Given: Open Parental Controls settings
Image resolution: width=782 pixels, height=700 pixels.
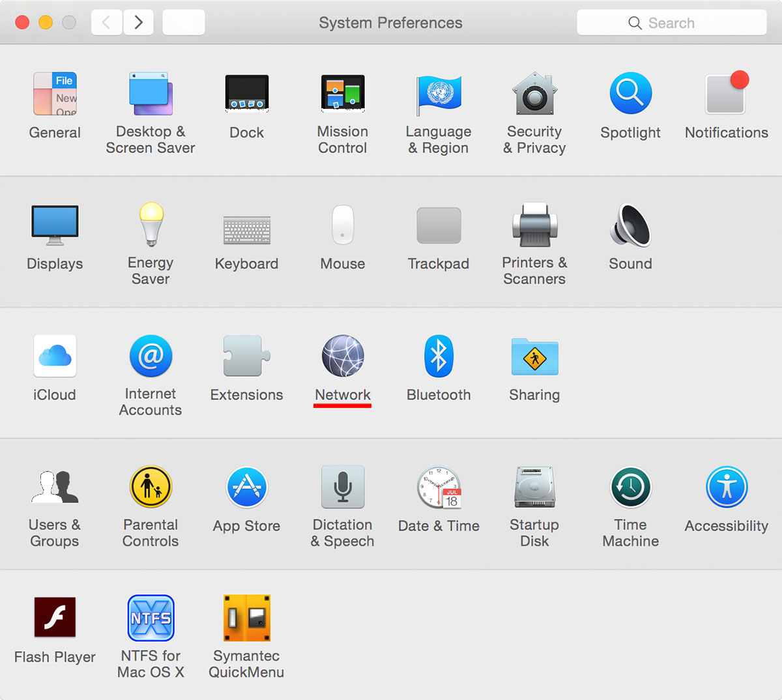Looking at the screenshot, I should 151,488.
